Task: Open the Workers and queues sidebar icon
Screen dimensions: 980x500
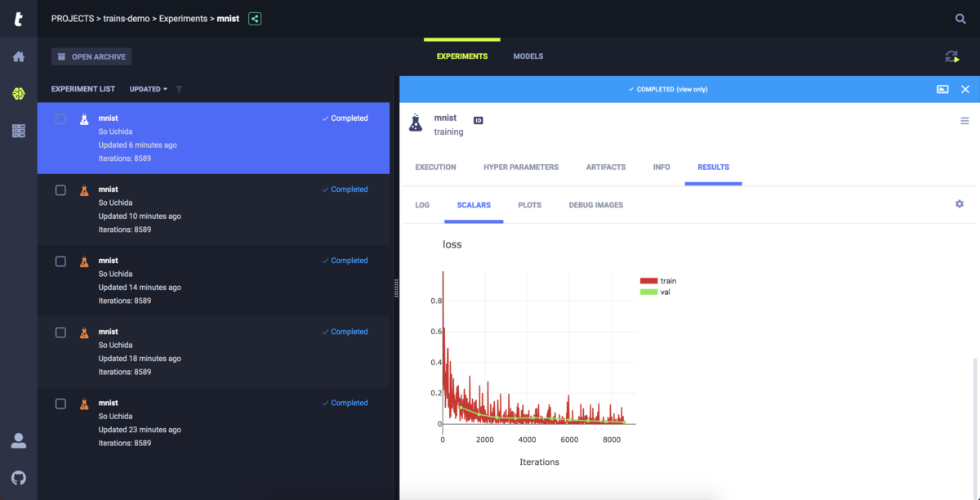Action: point(19,131)
